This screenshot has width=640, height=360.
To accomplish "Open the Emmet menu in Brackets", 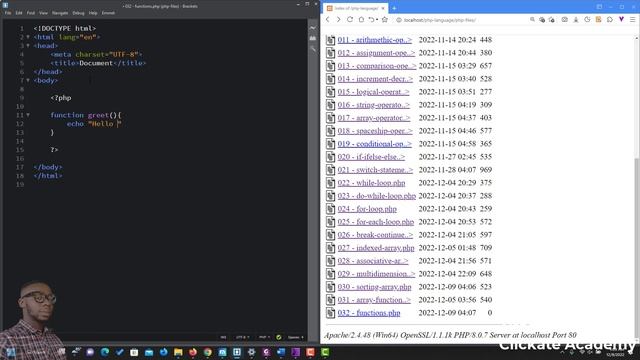I will coord(108,13).
